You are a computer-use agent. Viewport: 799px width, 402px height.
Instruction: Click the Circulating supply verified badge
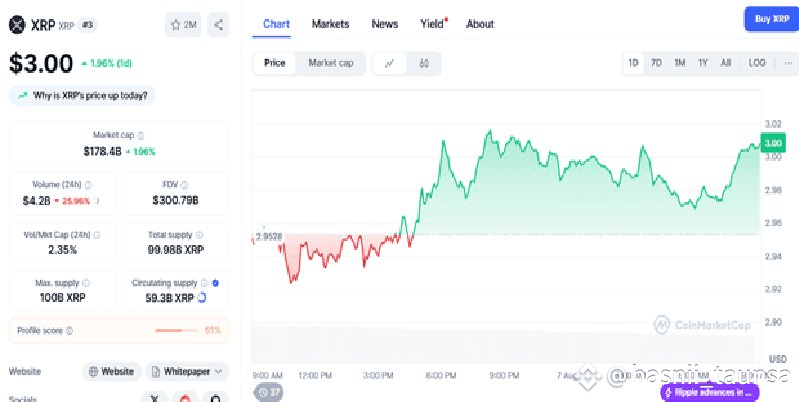(x=217, y=283)
